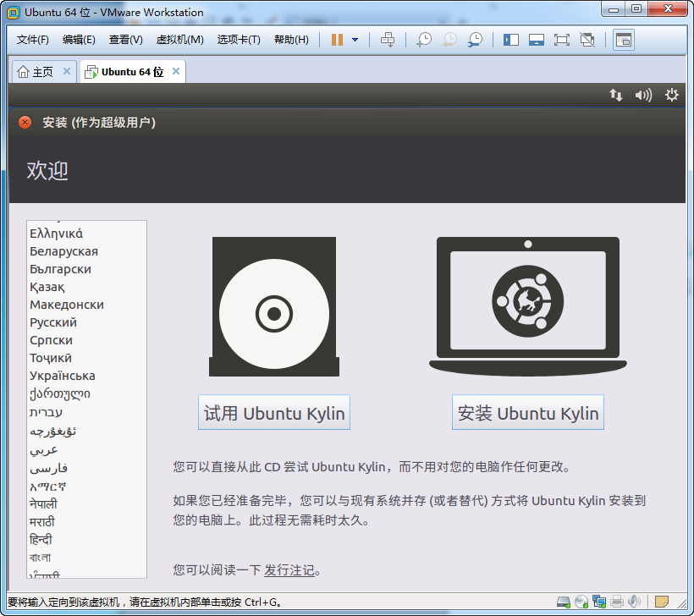
Task: Open the 编辑(E) menu
Action: pos(79,40)
